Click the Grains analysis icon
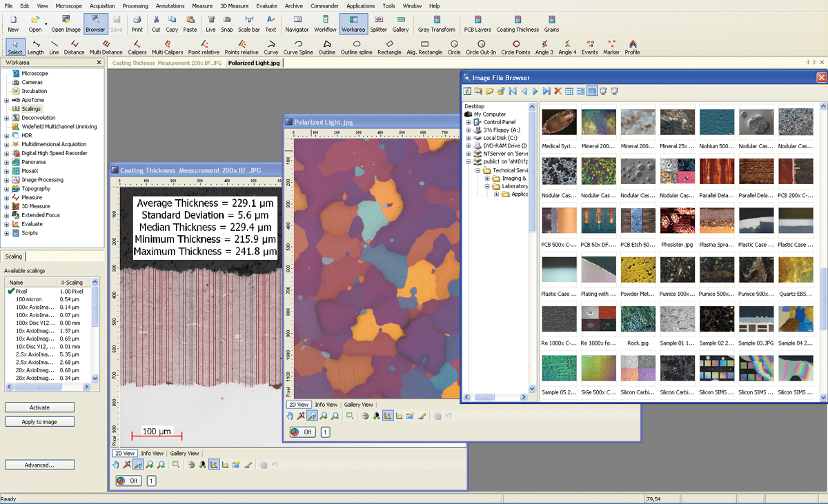 coord(551,20)
